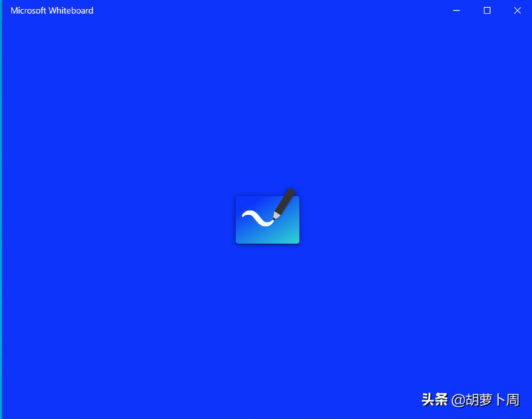Image resolution: width=532 pixels, height=419 pixels.
Task: Click the minimize dash icon in the title bar
Action: pos(456,10)
